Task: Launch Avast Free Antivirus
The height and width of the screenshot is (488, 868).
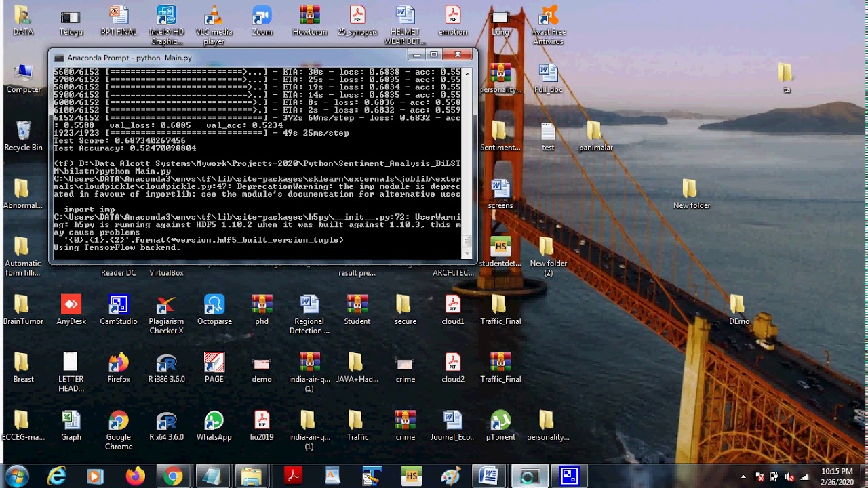Action: (x=548, y=26)
